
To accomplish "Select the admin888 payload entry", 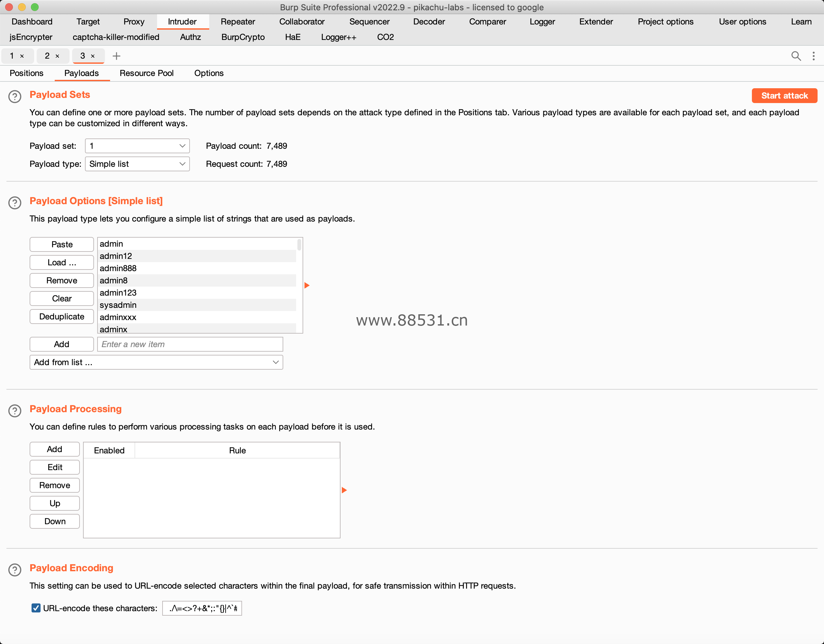I will click(x=197, y=269).
